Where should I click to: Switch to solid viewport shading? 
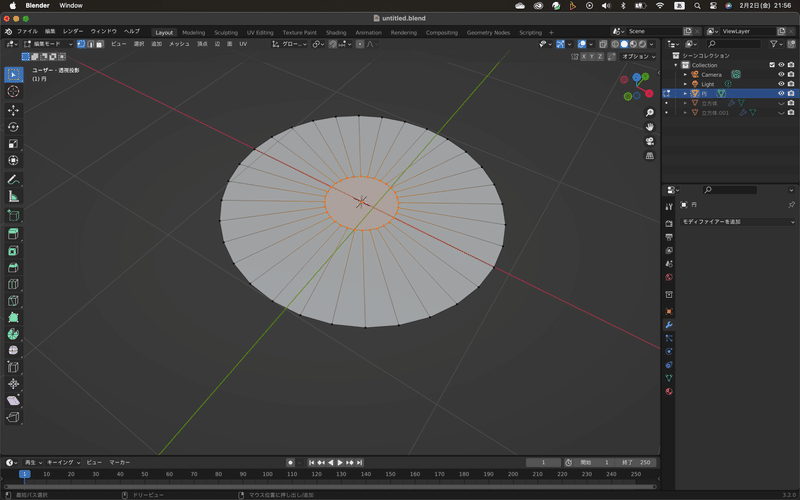(x=624, y=44)
